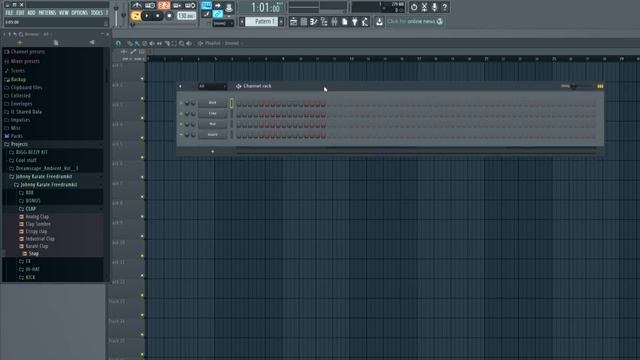Select the playlist Paint brush tool

point(138,43)
